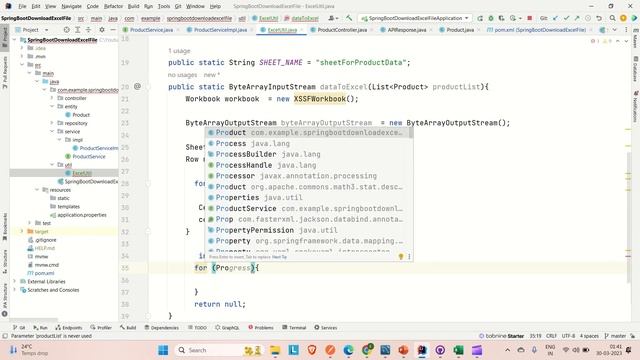Click the Git update project arrow
Viewport: 640px width, 360px height.
(x=556, y=18)
